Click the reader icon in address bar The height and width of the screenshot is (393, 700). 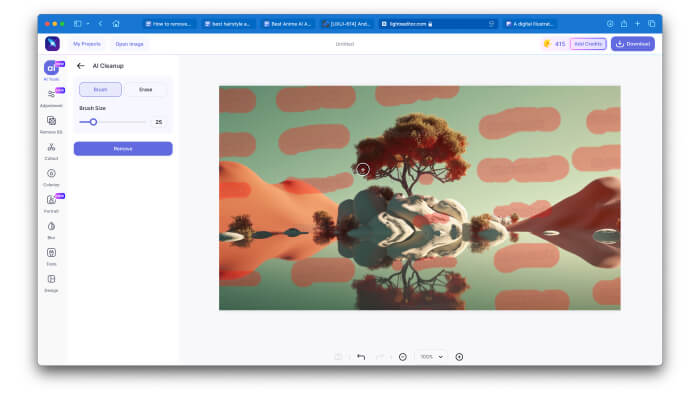click(x=491, y=24)
